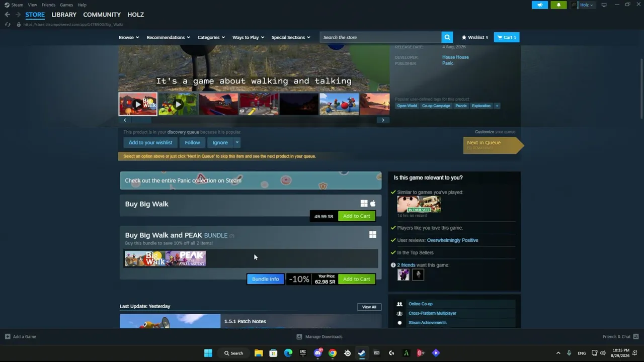Expand the Browse menu
Image resolution: width=644 pixels, height=362 pixels.
129,37
